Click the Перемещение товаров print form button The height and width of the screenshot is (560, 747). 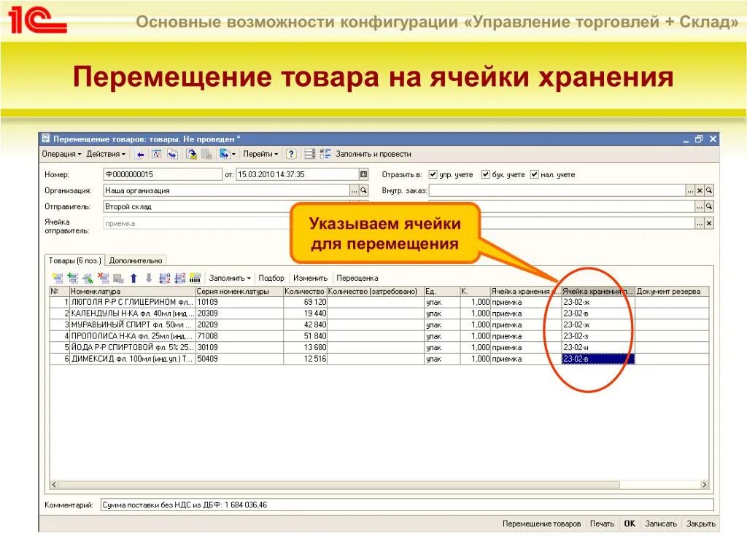pos(542,524)
